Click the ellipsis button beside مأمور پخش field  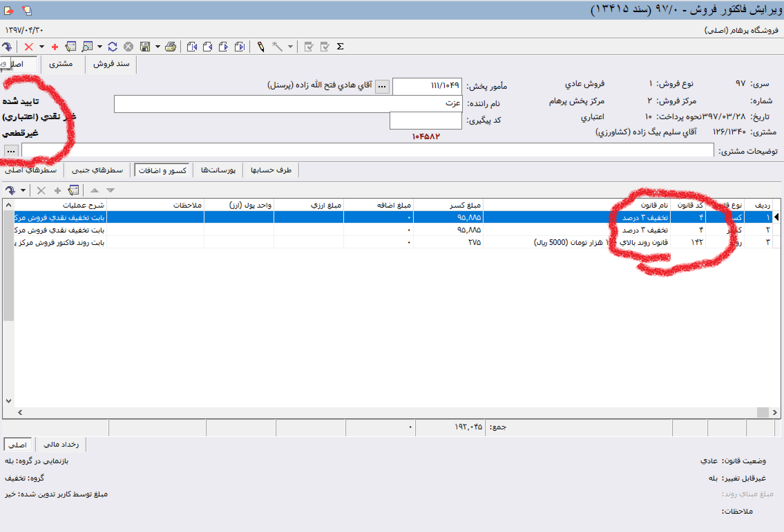(x=382, y=86)
